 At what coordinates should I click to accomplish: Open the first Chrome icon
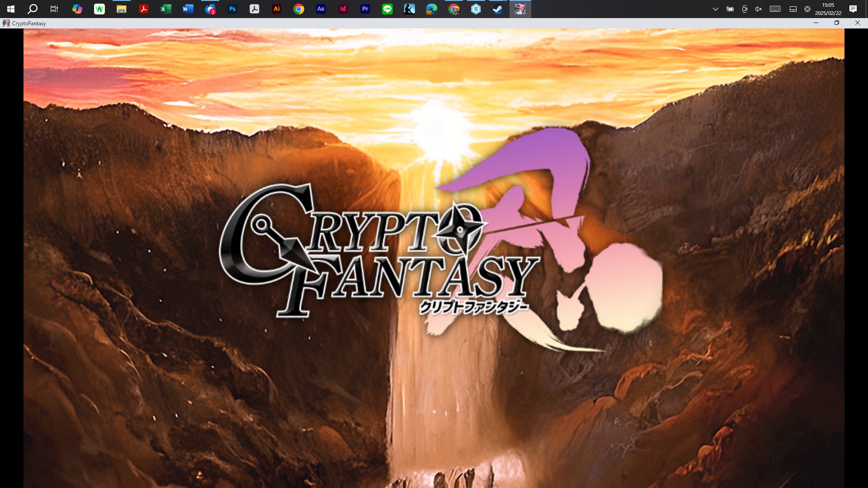pos(299,9)
